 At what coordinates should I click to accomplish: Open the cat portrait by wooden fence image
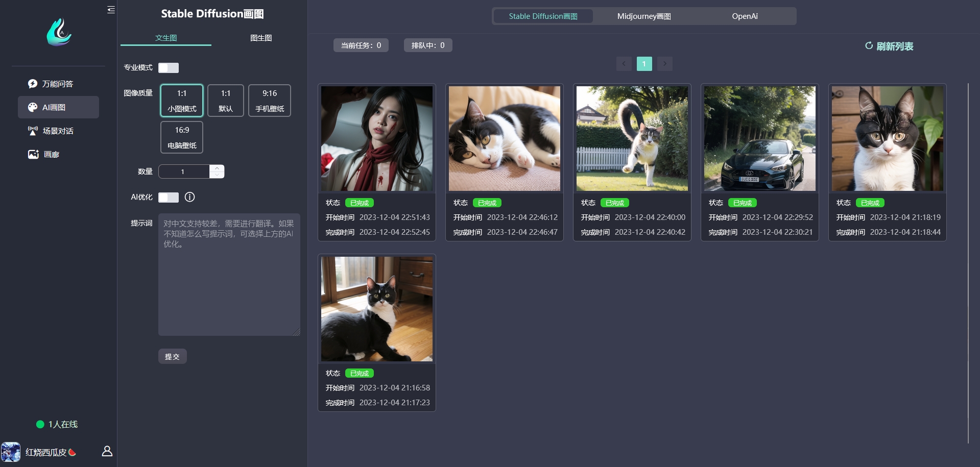(x=888, y=138)
